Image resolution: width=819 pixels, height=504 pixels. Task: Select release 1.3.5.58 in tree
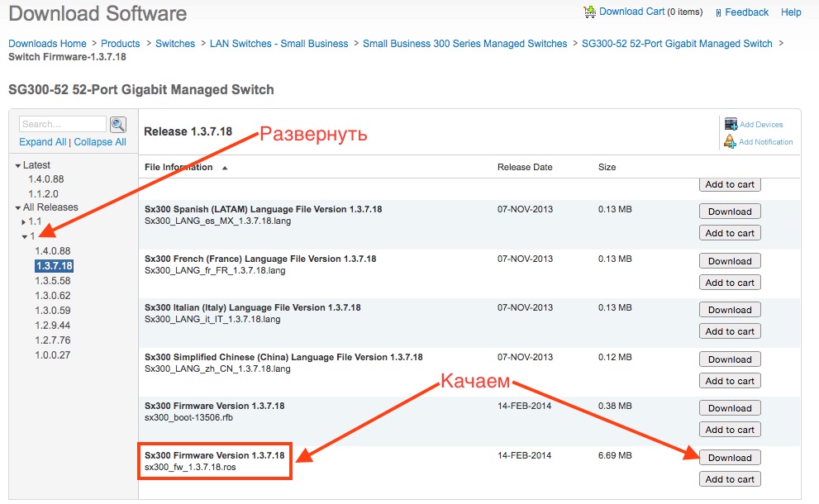click(53, 281)
